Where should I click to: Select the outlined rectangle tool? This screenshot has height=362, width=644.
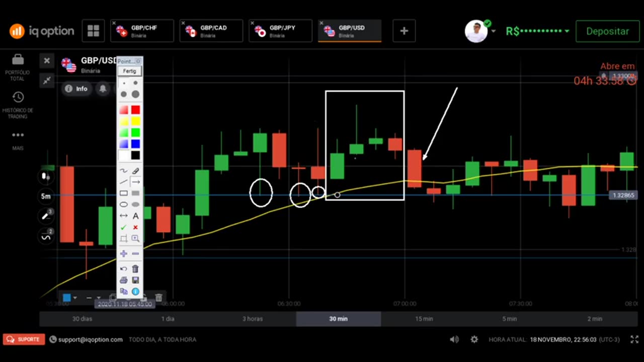tap(123, 193)
